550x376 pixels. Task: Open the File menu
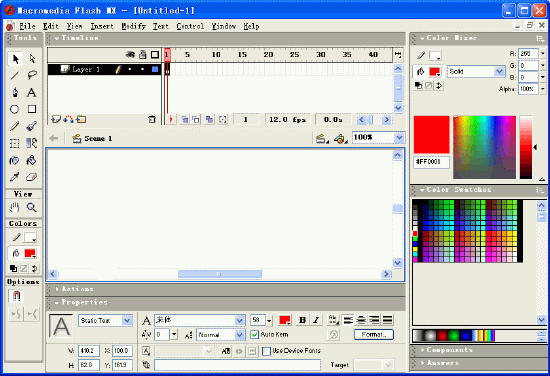pyautogui.click(x=27, y=26)
